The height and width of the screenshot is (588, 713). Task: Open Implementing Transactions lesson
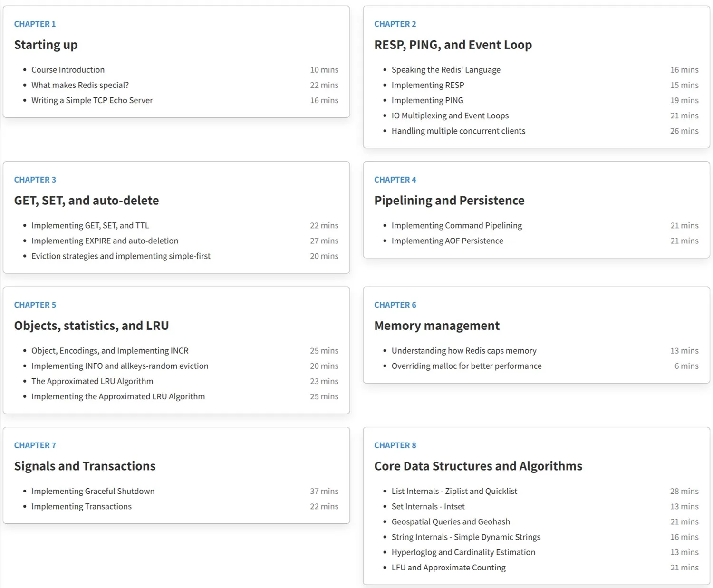81,506
